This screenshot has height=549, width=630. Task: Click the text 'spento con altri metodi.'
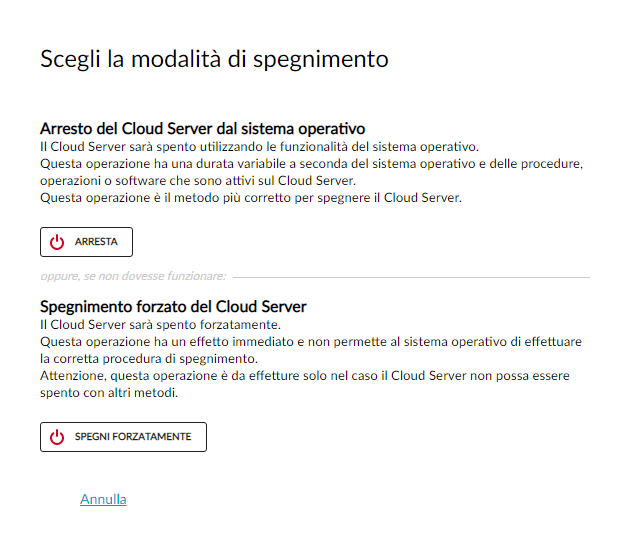[109, 393]
